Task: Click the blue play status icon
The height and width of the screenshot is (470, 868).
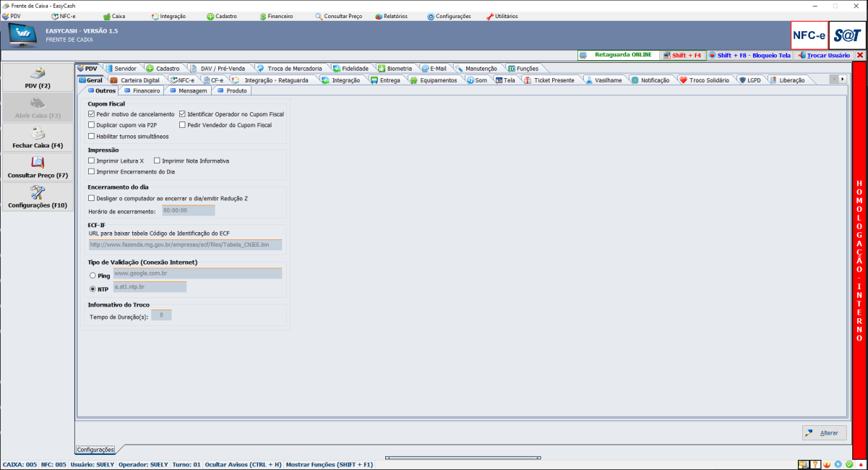Action: click(838, 464)
